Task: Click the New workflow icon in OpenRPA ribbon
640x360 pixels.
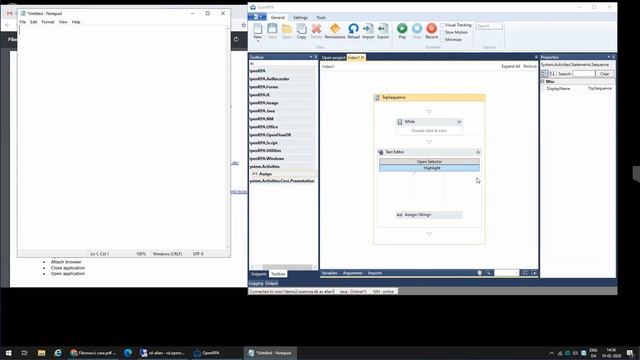Action: pyautogui.click(x=258, y=31)
